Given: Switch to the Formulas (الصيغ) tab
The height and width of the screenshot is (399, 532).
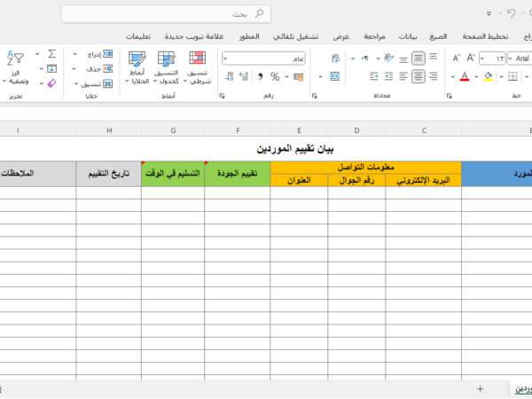Looking at the screenshot, I should (x=438, y=36).
